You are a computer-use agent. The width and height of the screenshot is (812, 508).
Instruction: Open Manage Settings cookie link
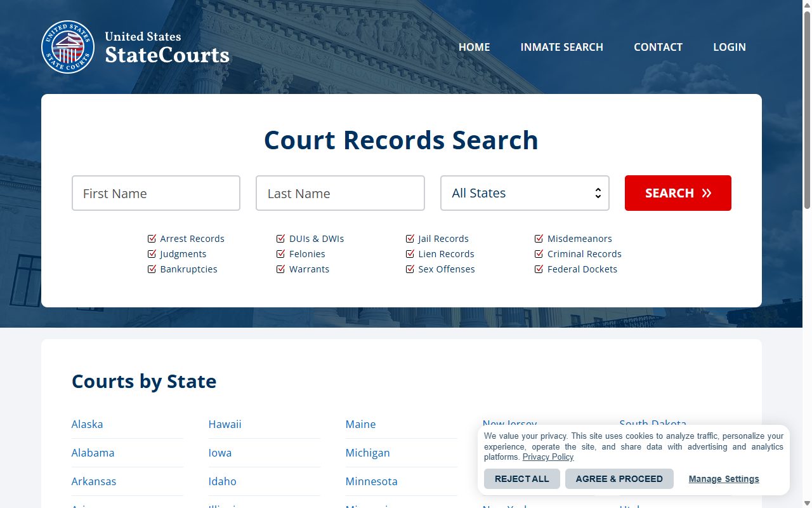coord(724,479)
